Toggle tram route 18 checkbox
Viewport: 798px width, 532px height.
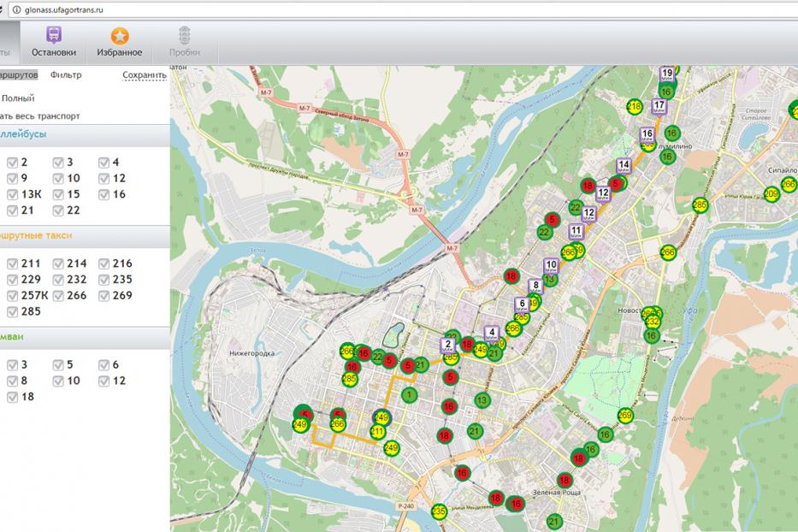(x=12, y=397)
